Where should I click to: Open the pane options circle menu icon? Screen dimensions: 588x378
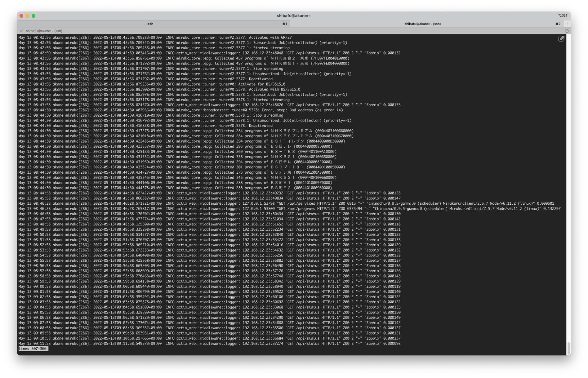[567, 31]
